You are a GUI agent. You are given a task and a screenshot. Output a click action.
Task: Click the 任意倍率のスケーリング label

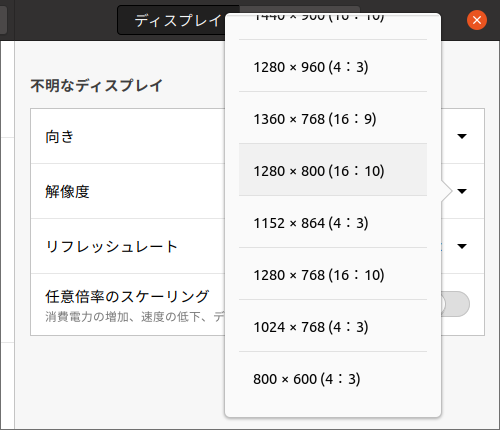tap(127, 296)
